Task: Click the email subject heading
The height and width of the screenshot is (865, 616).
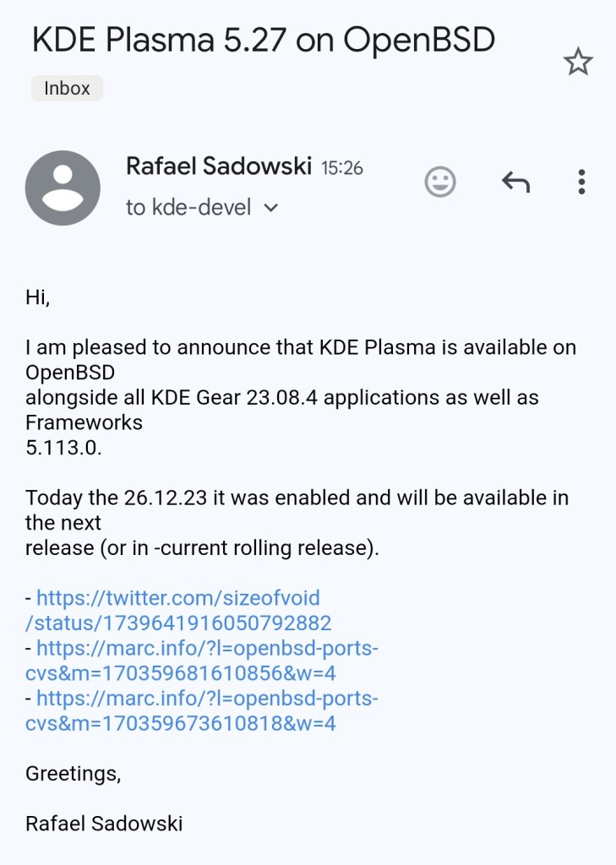Action: coord(263,41)
